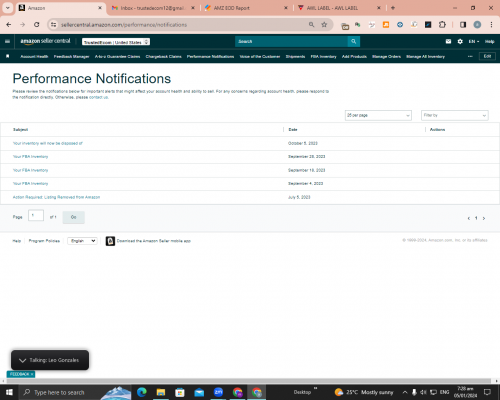Open Voice of the Customer menu item
Image resolution: width=500 pixels, height=400 pixels.
[260, 56]
